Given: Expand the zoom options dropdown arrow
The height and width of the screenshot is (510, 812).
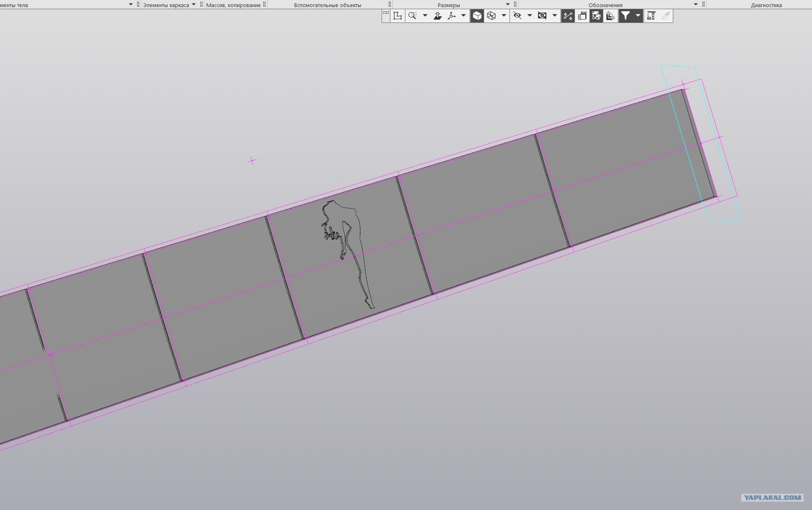Looking at the screenshot, I should coord(425,16).
